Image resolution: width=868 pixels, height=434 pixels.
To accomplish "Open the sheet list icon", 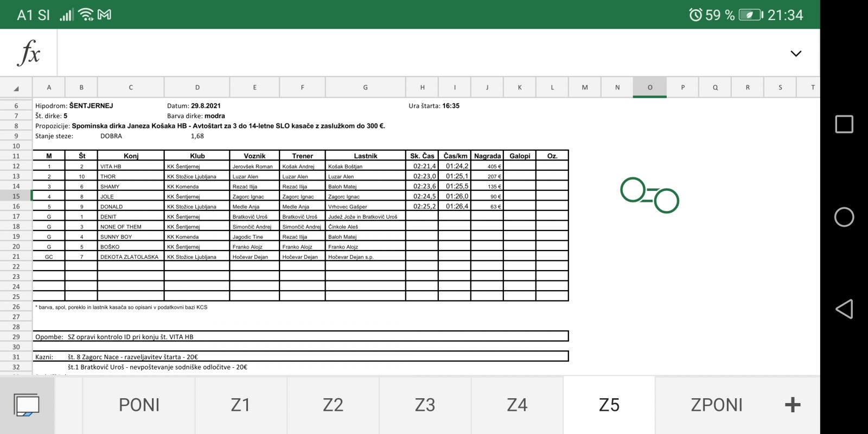I will pyautogui.click(x=27, y=405).
